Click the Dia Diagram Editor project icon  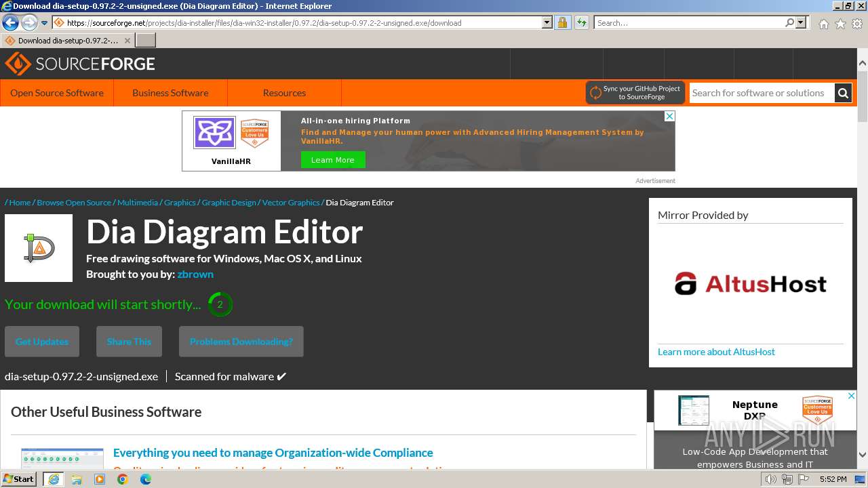tap(39, 248)
